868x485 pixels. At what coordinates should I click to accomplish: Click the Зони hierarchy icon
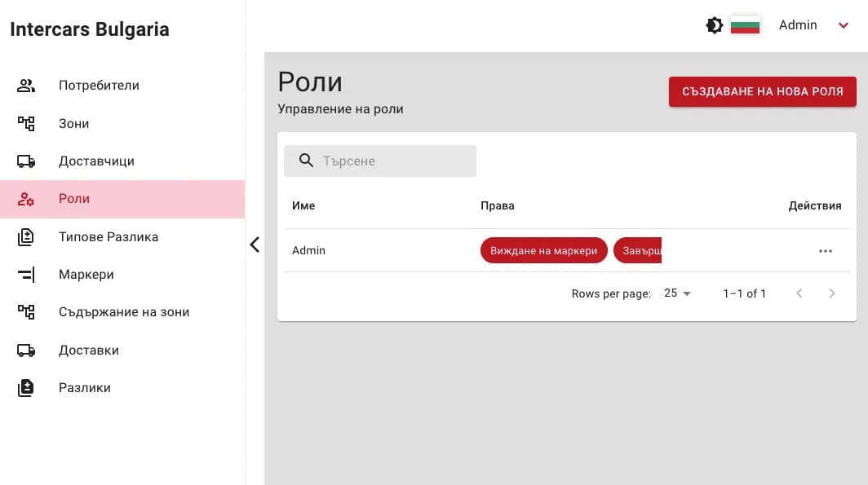(x=26, y=123)
